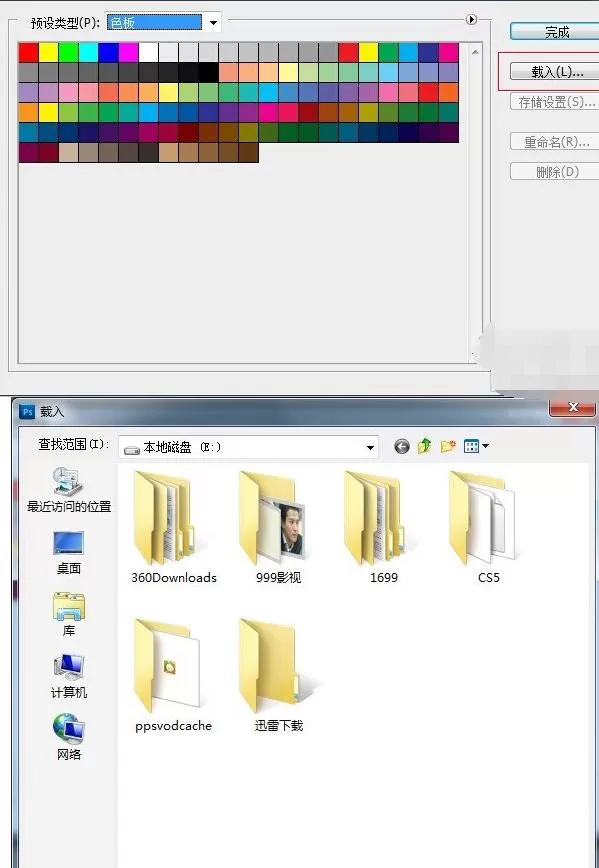Select the black swatch in second row
This screenshot has height=868, width=599.
(x=208, y=73)
